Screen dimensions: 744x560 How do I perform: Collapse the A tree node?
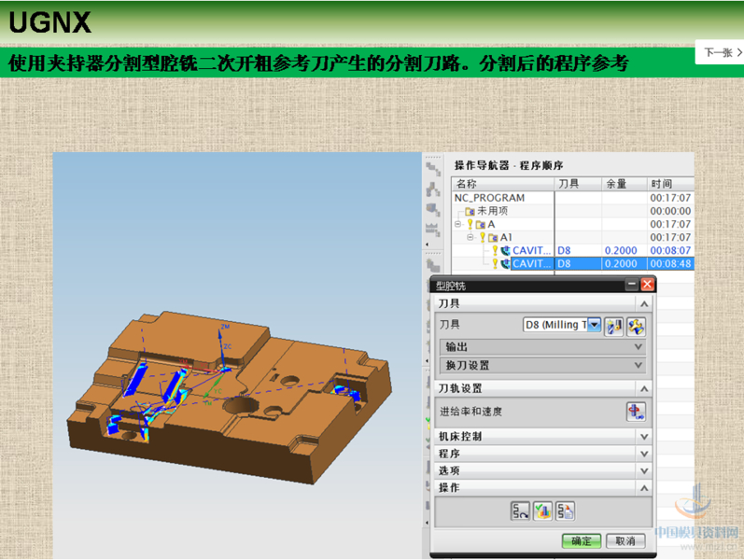pyautogui.click(x=458, y=224)
